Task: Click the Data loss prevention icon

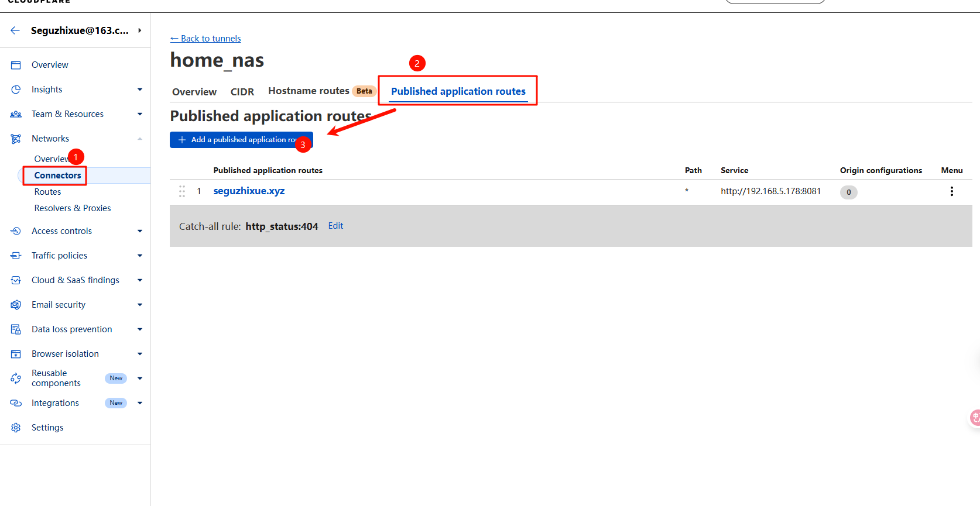Action: coord(16,329)
